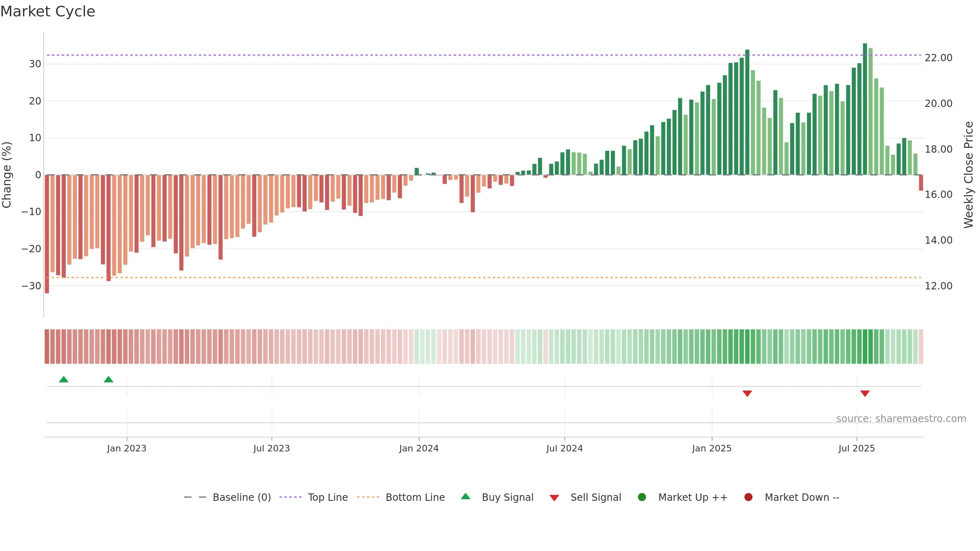
Task: Toggle the Buy Signal legend entry
Action: point(497,497)
